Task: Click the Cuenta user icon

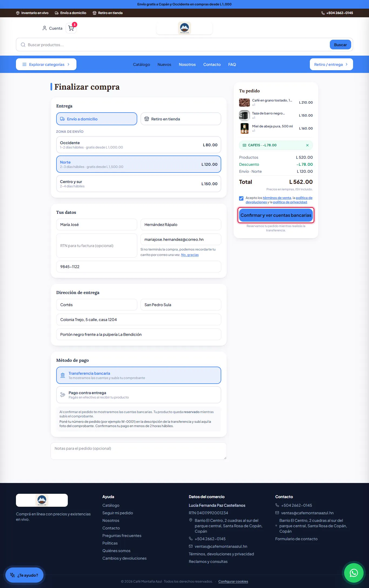Action: coord(45,28)
